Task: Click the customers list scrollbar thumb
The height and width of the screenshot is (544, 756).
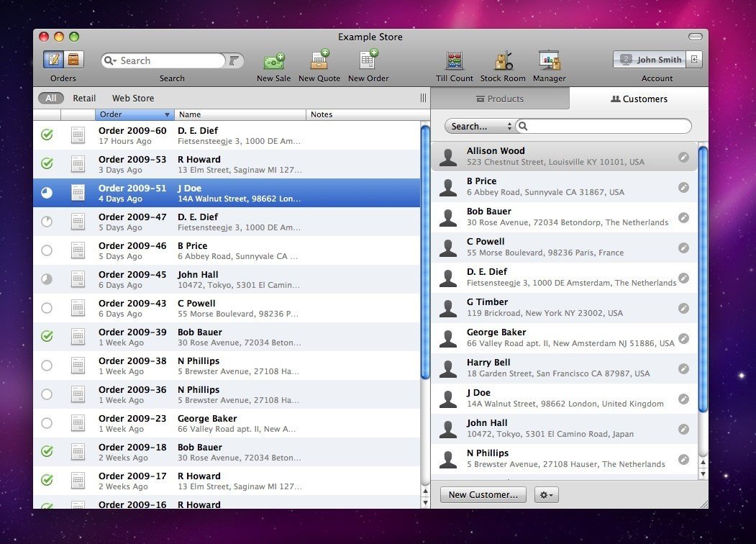Action: click(703, 280)
